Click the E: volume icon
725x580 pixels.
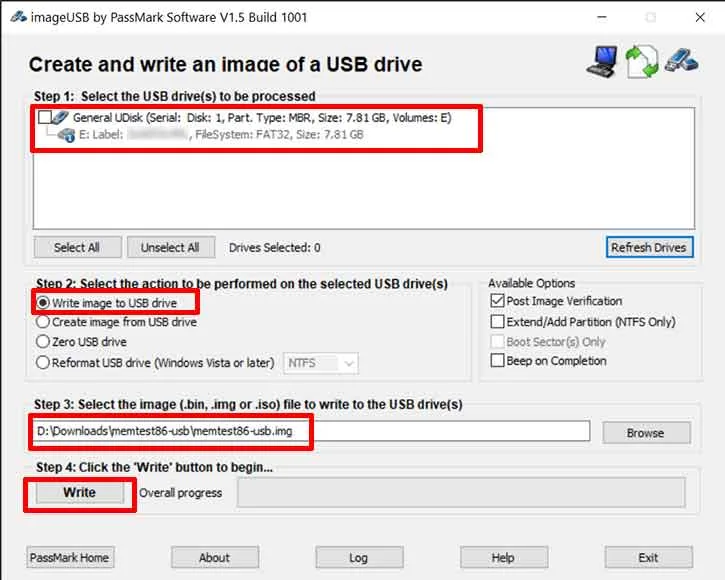[66, 135]
